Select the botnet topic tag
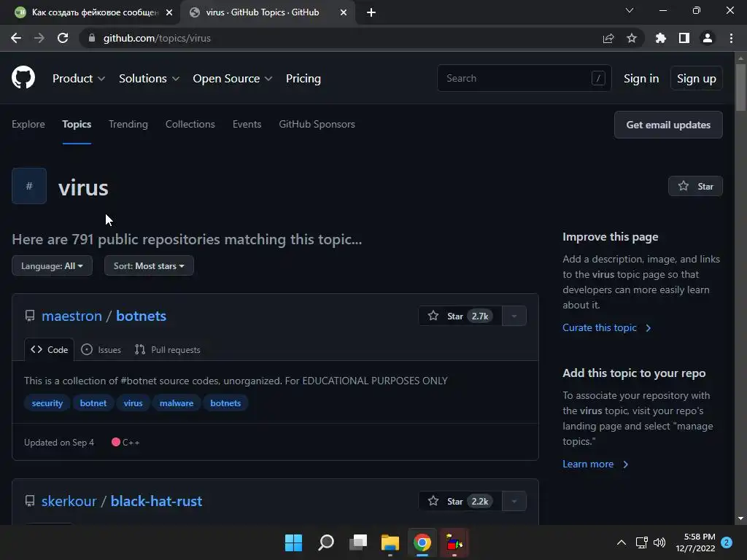The image size is (747, 560). tap(93, 402)
